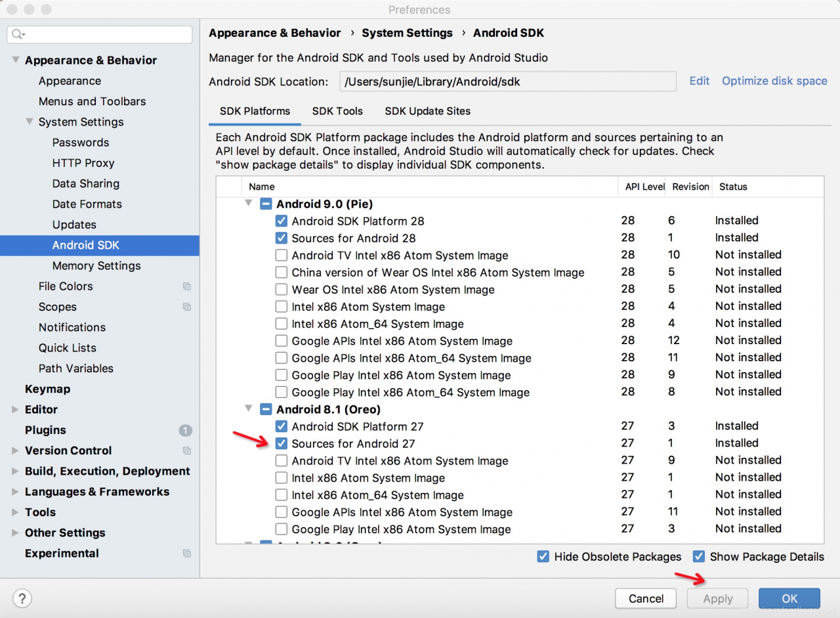This screenshot has height=618, width=840.
Task: Expand the Version Control section arrow
Action: tap(15, 451)
